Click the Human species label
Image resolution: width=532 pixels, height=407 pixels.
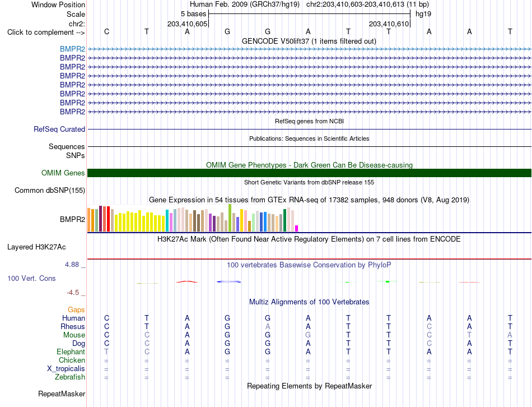[73, 318]
